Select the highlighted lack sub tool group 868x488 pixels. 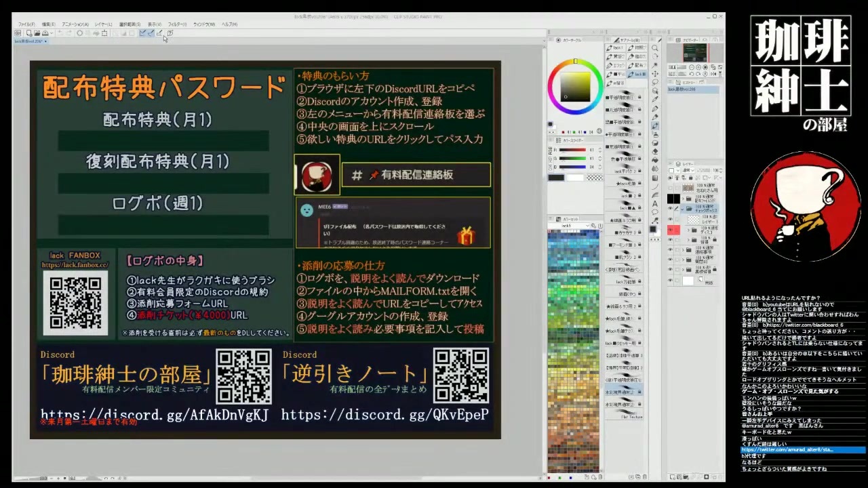(637, 74)
